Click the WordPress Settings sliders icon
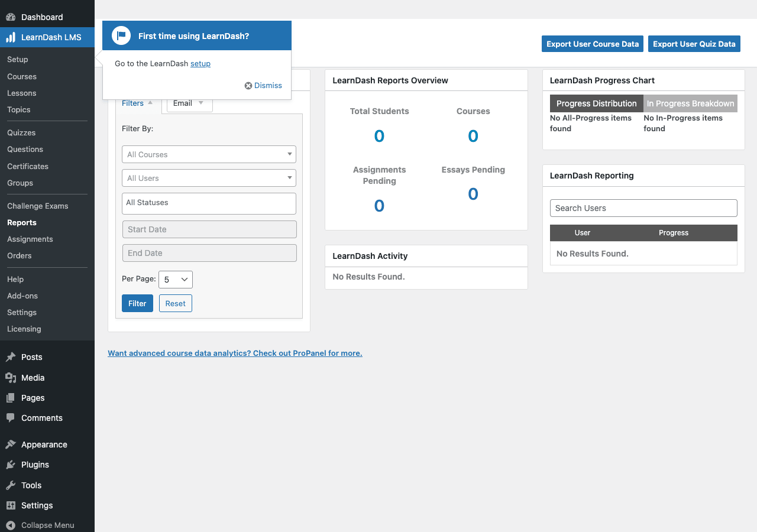The height and width of the screenshot is (532, 757). (11, 505)
